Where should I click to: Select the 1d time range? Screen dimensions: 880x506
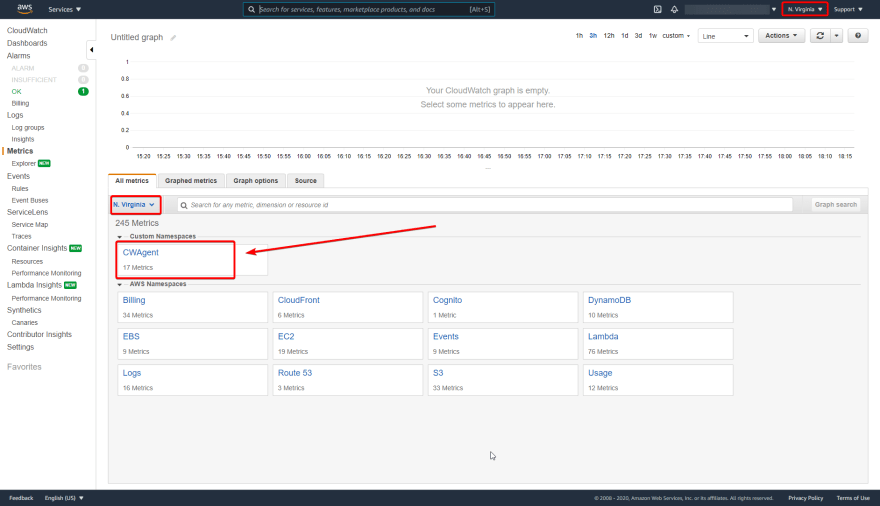coord(625,36)
